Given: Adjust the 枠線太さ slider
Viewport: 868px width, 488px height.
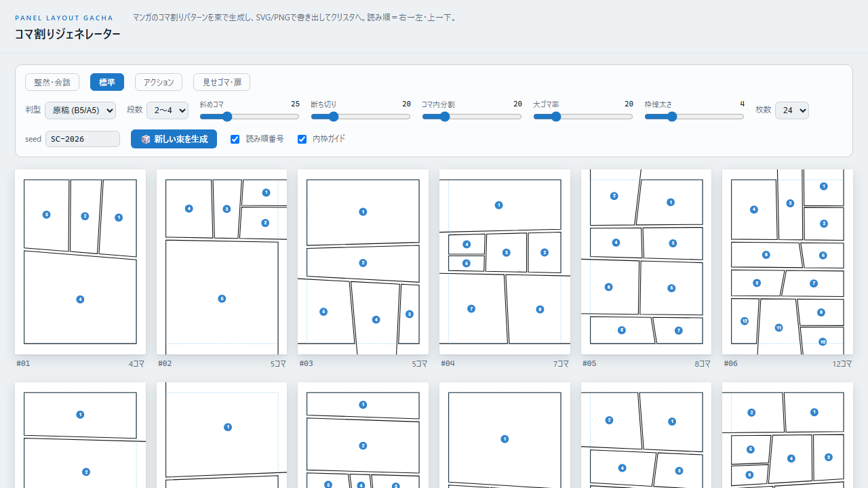Looking at the screenshot, I should coord(694,117).
